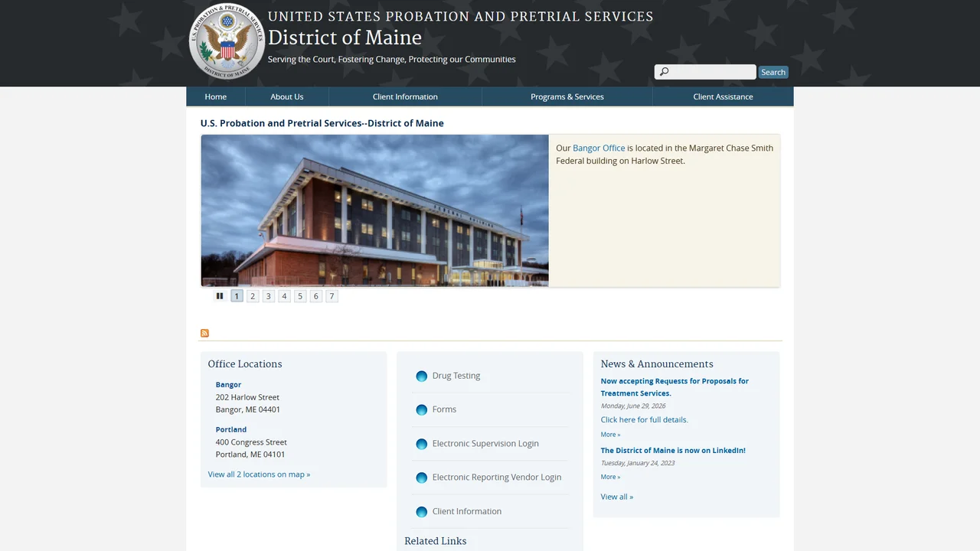Click the '400 Congress Street' address text

(x=251, y=442)
